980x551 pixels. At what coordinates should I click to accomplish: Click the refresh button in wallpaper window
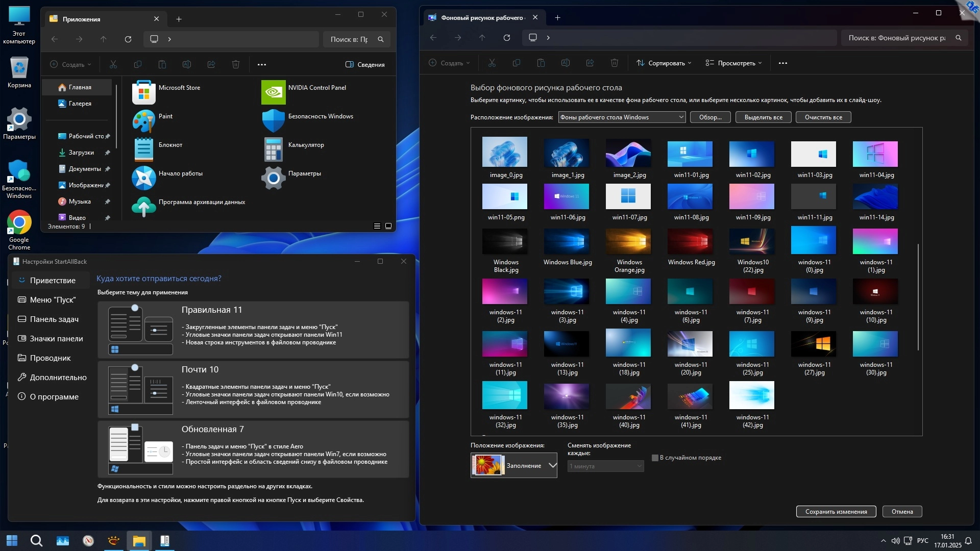coord(506,38)
